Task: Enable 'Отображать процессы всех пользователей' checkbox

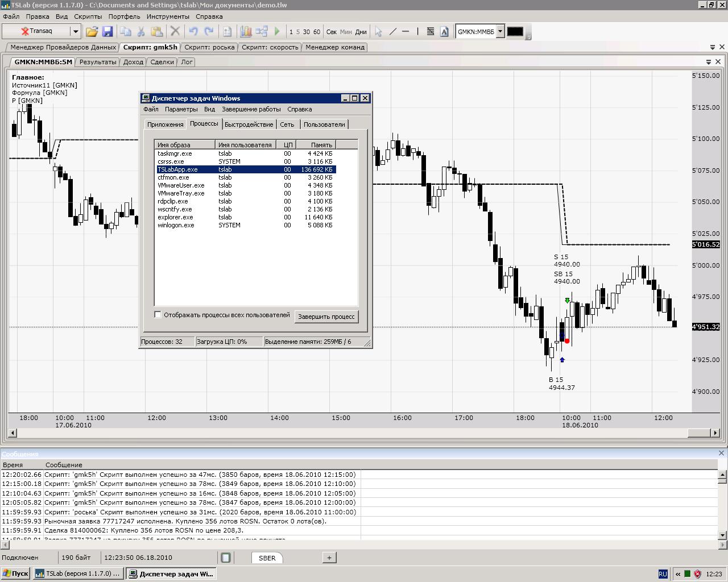Action: pos(158,315)
